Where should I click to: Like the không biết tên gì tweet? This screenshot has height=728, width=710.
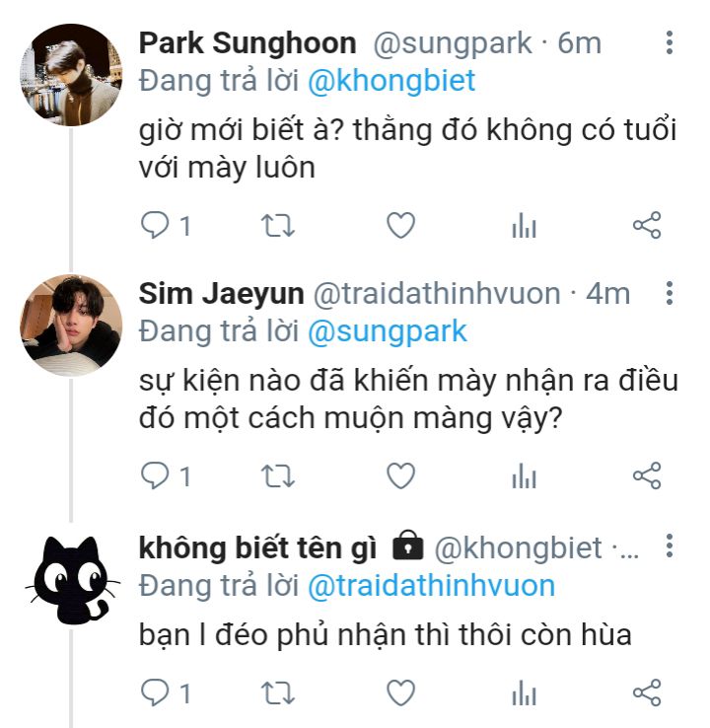point(399,692)
